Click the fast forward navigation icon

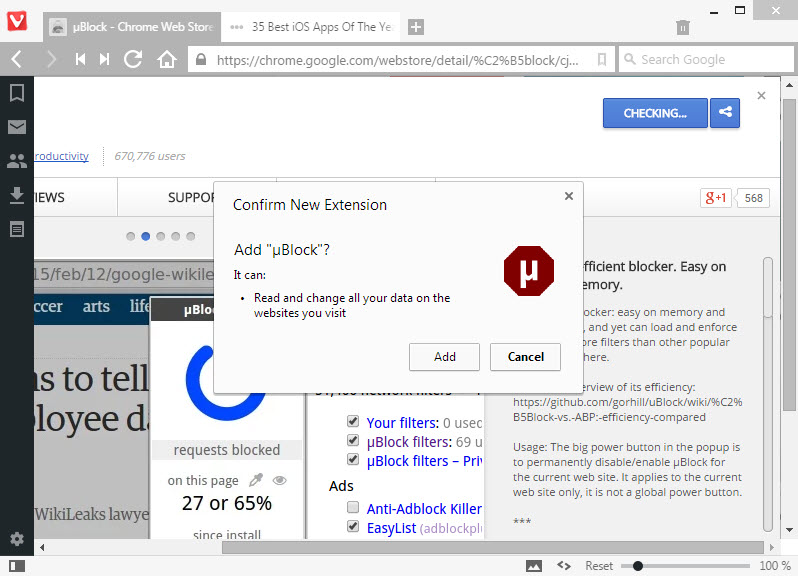point(104,60)
